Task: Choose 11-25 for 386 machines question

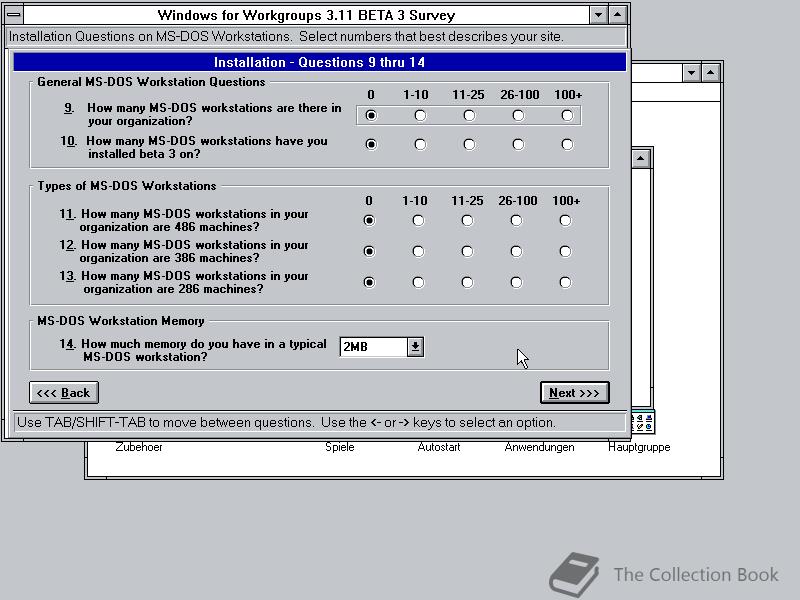Action: [467, 252]
